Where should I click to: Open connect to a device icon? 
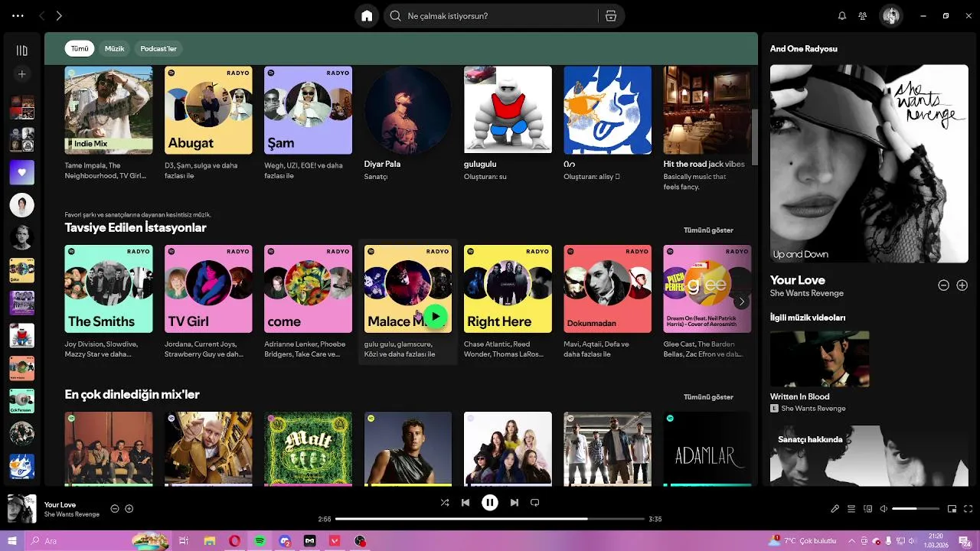[867, 509]
